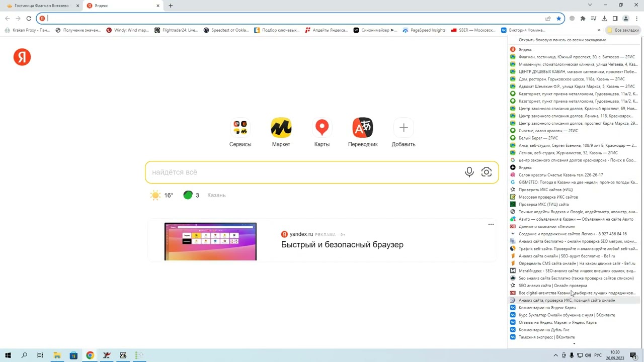Open the tab search chevron
The image size is (644, 362).
coord(590,5)
